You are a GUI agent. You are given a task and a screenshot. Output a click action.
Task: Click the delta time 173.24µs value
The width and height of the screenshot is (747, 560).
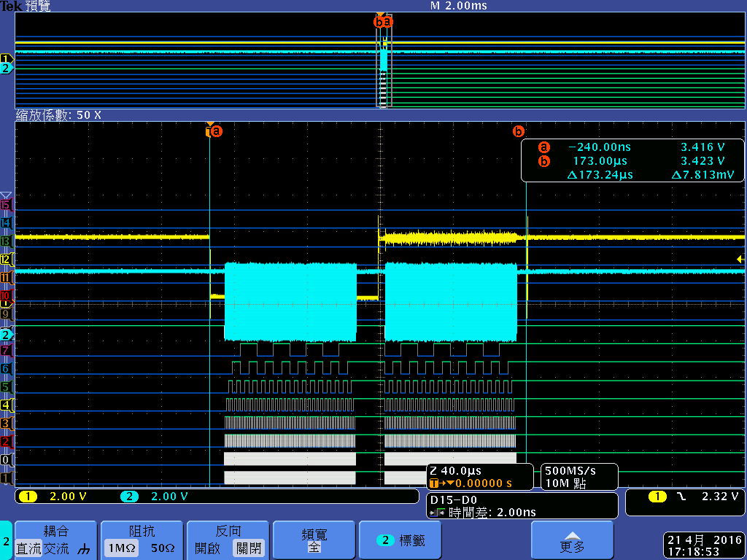(600, 175)
